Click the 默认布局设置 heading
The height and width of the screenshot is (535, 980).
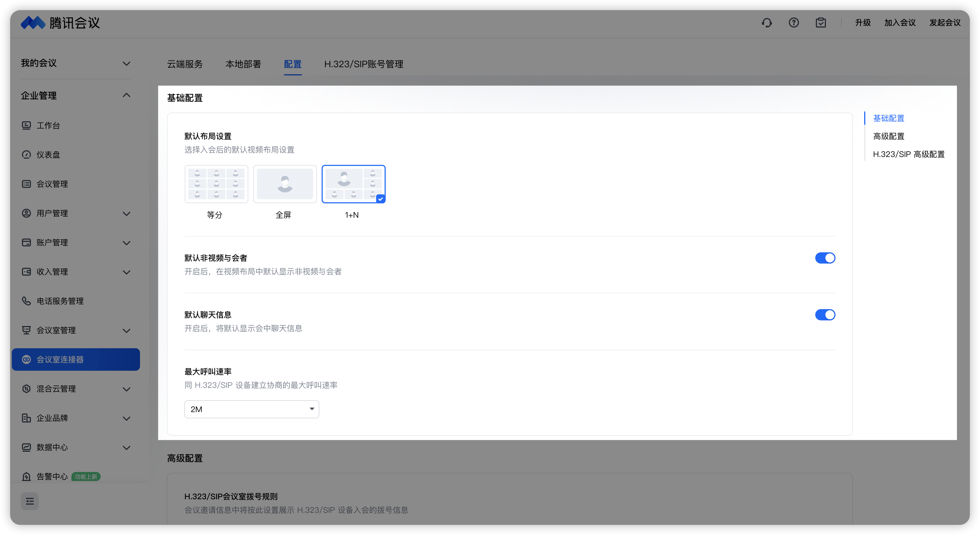(x=208, y=136)
